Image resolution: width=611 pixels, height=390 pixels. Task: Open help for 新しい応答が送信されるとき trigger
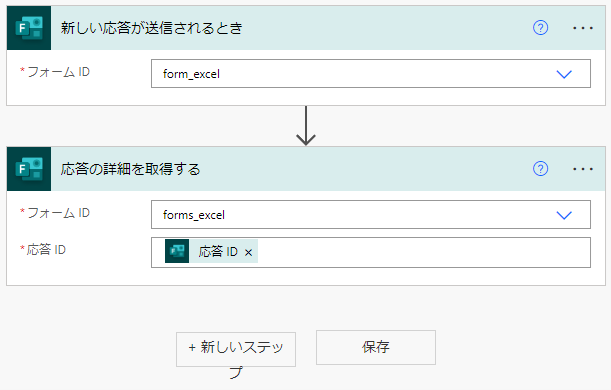coord(540,28)
